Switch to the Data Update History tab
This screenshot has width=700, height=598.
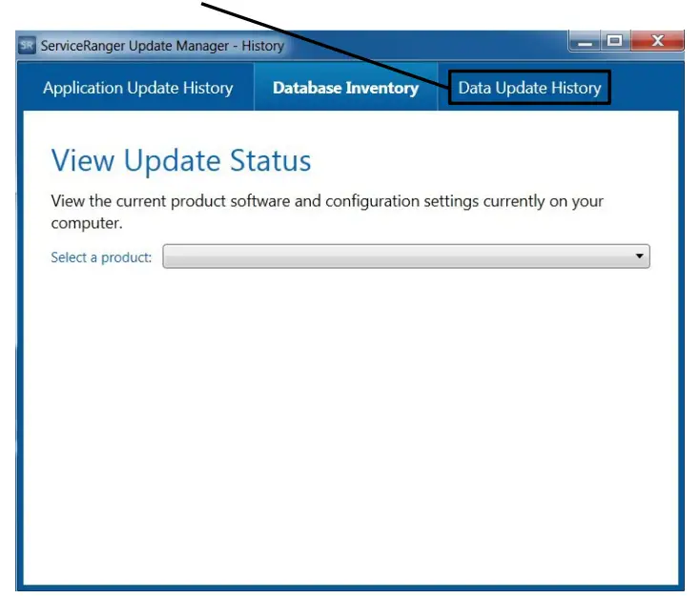[529, 88]
